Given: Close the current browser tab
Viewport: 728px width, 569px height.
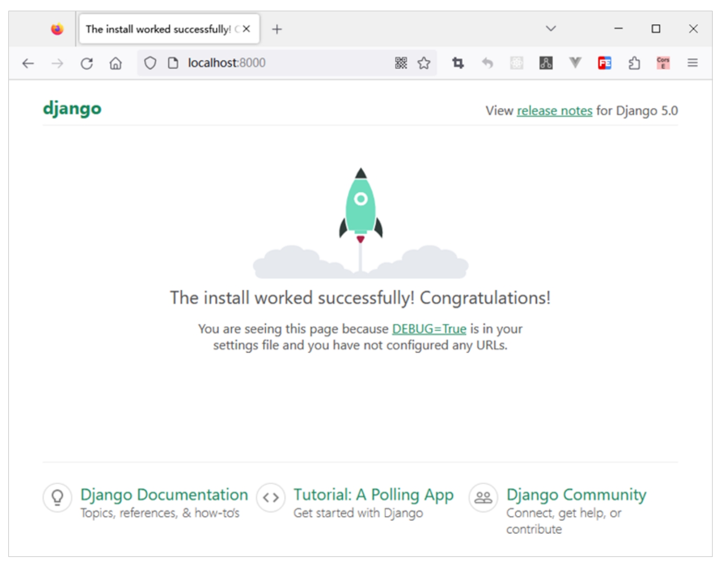Looking at the screenshot, I should coord(246,29).
